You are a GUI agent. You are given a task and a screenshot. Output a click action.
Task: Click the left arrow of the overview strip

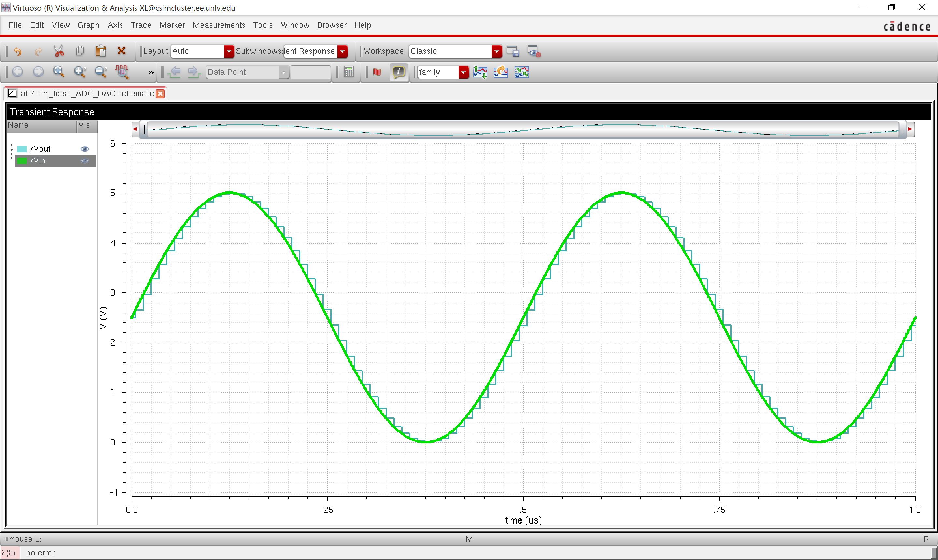click(135, 129)
